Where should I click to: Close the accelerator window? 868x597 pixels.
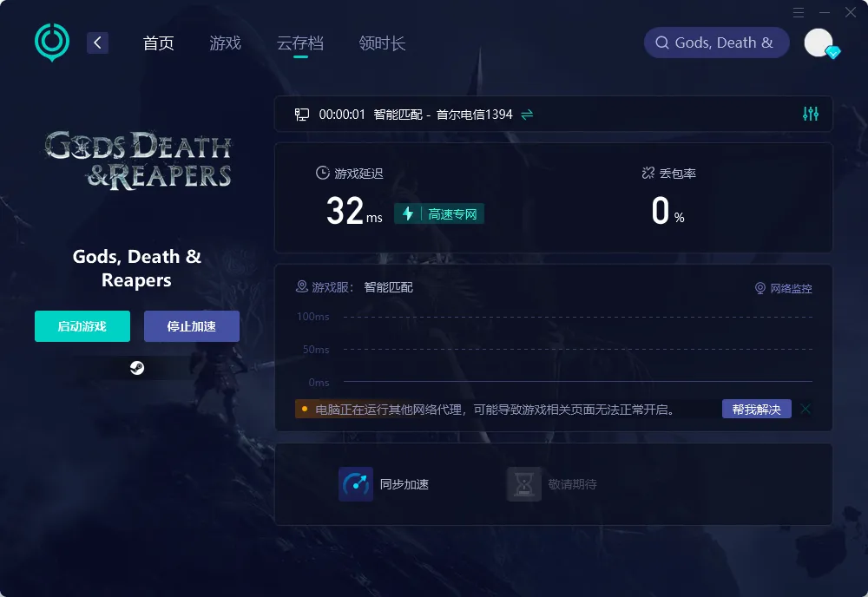click(851, 12)
